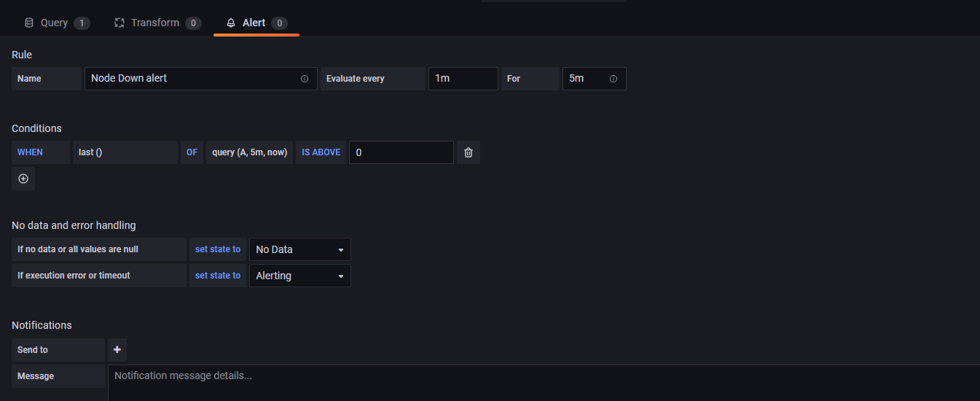Edit query (A, 5m, now) parameters
The width and height of the screenshot is (980, 401).
(x=249, y=152)
